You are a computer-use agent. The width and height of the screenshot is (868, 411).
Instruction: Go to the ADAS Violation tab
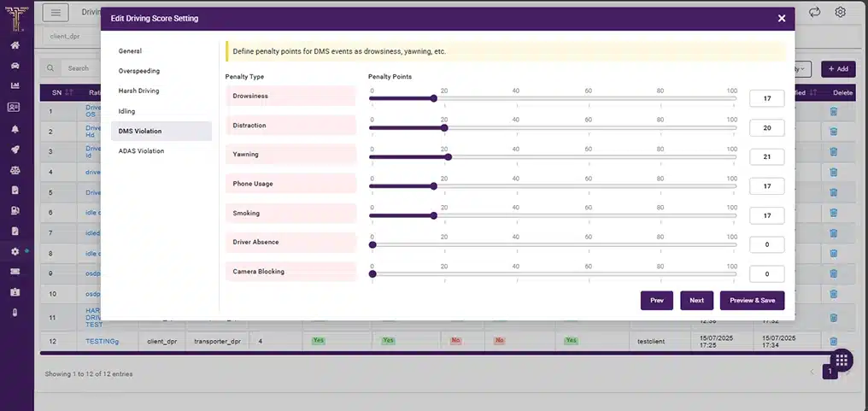click(x=142, y=151)
